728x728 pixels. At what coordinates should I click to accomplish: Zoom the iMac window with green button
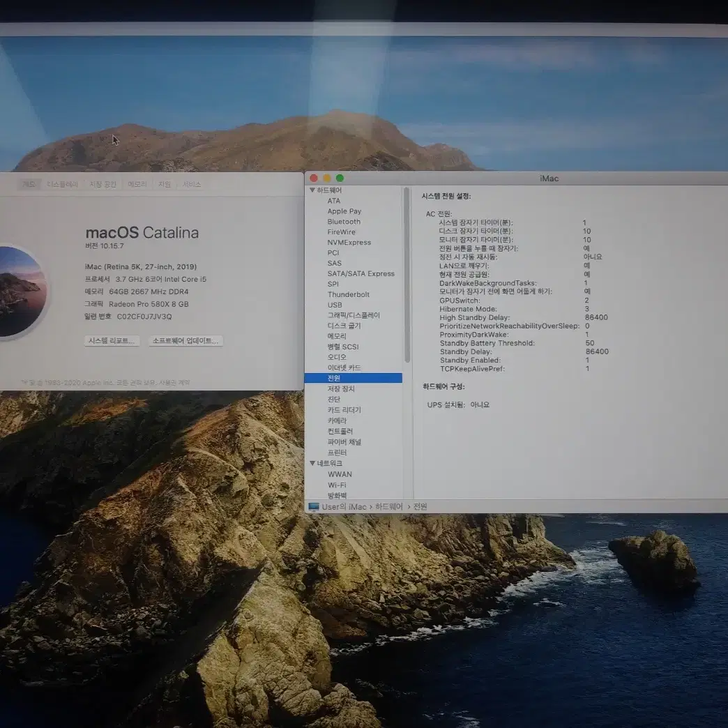pyautogui.click(x=340, y=179)
